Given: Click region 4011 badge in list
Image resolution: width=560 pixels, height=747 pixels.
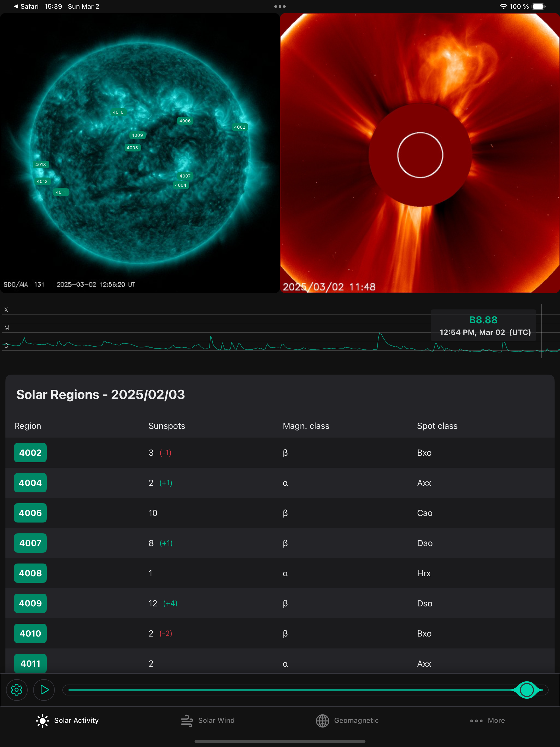Looking at the screenshot, I should [x=30, y=663].
